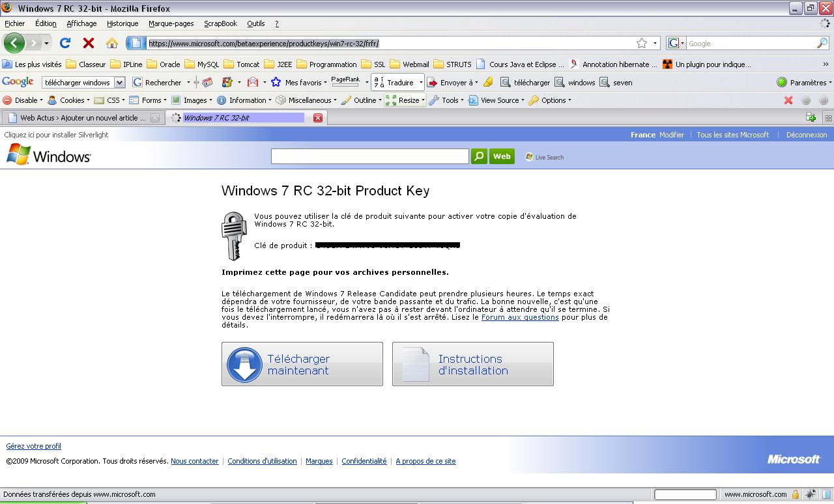Open the Historique menu
The width and height of the screenshot is (834, 504).
(122, 23)
